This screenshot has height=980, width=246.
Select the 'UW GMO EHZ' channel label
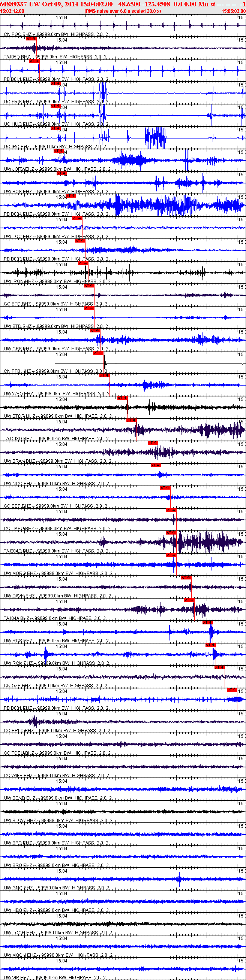coord(18,888)
